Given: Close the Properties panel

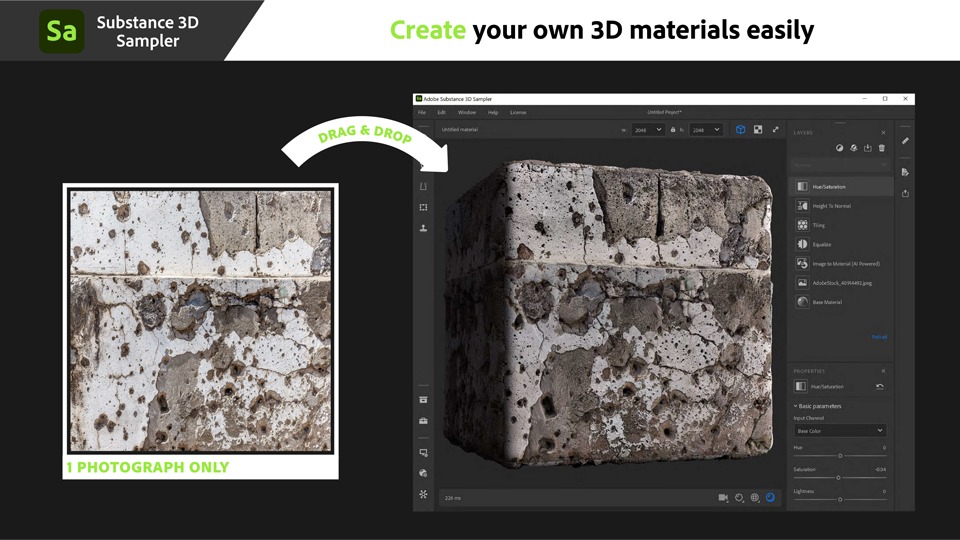Looking at the screenshot, I should tap(883, 371).
